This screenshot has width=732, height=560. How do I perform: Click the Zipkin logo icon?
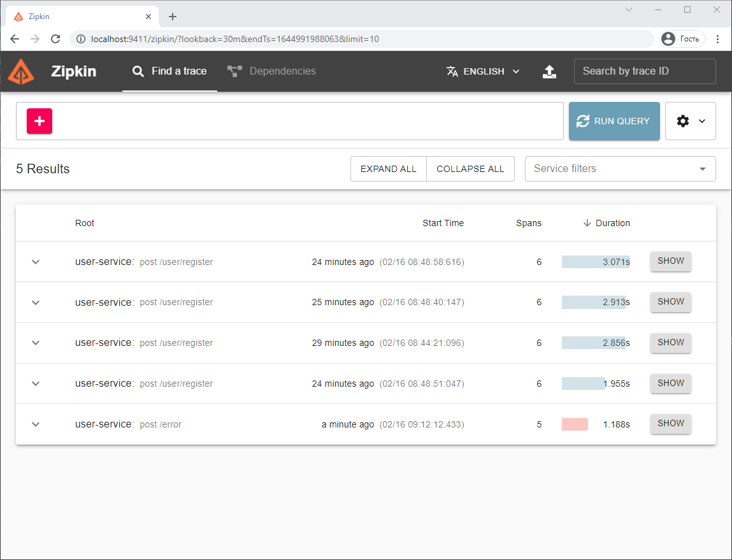(21, 71)
